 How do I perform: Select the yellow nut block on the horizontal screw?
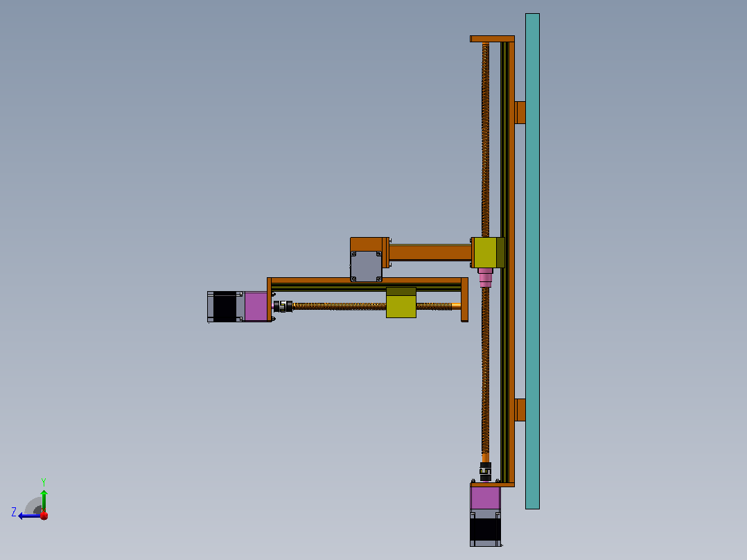401,303
